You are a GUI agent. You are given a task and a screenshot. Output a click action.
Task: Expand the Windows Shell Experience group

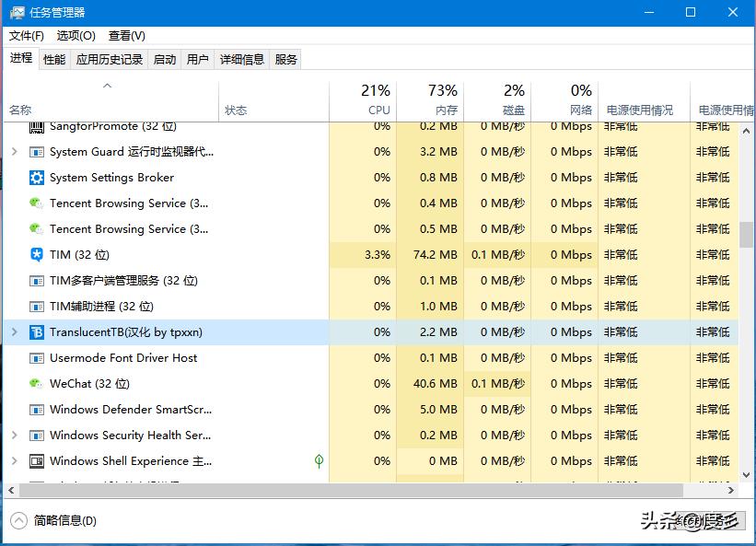[15, 460]
